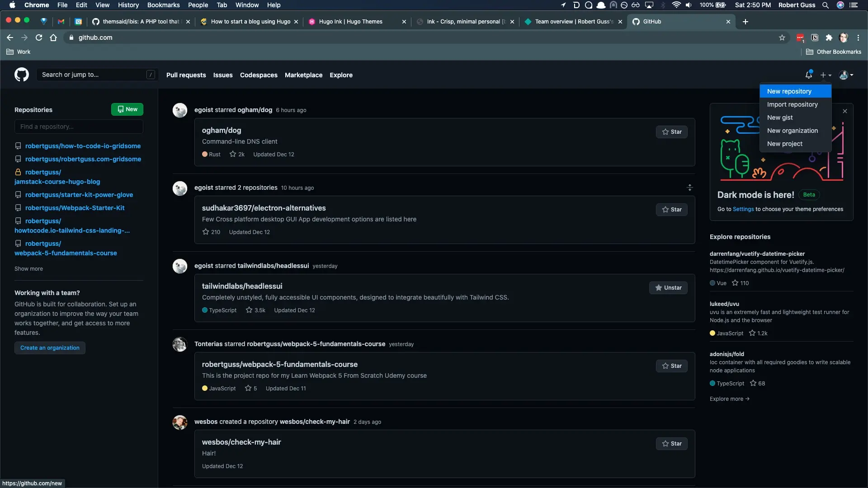Open the macOS Spotlight search icon
This screenshot has width=868, height=488.
tap(826, 5)
